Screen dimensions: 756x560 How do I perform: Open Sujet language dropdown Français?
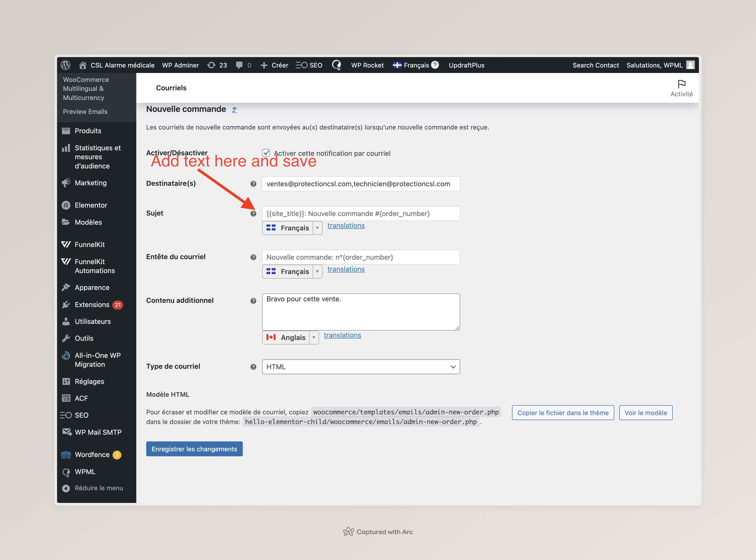click(x=292, y=228)
